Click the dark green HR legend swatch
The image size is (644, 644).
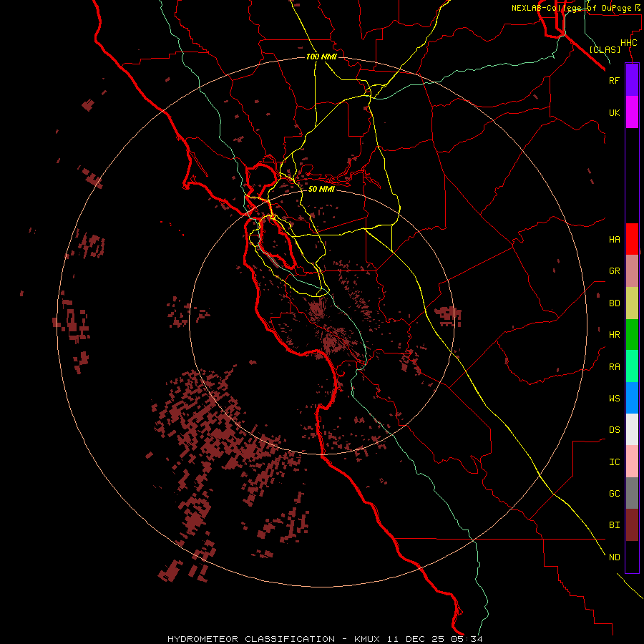[632, 335]
